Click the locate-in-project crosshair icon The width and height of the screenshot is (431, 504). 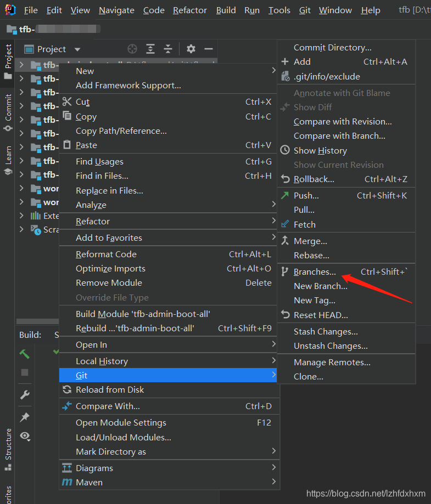132,49
